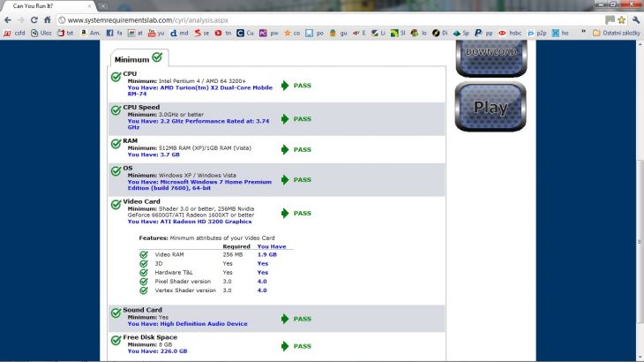Click the Video Card green check icon

[116, 205]
